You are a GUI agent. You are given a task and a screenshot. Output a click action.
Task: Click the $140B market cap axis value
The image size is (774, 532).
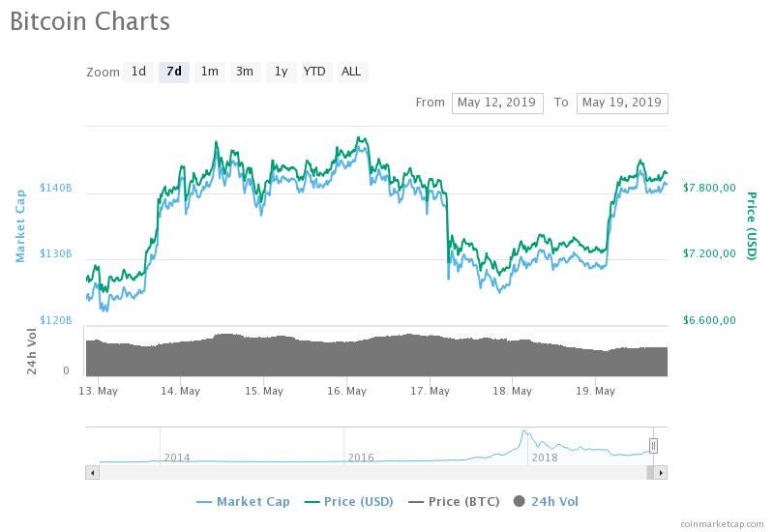pyautogui.click(x=56, y=188)
